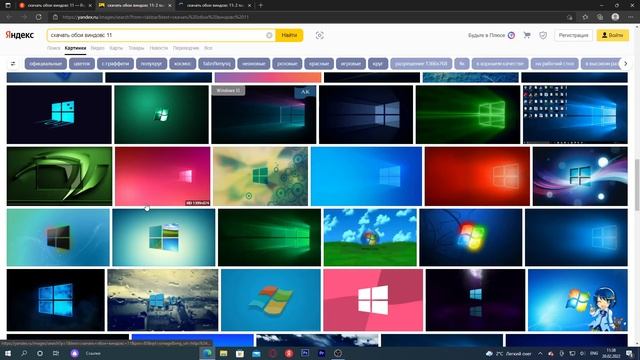This screenshot has width=640, height=360.
Task: Apply the официальные filter chip
Action: [46, 64]
